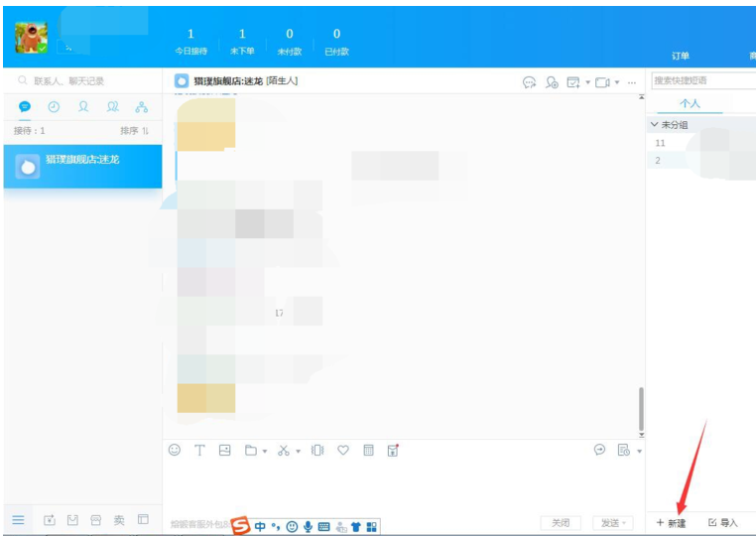Expand the arrow beside video camera icon
This screenshot has height=536, width=756.
617,82
